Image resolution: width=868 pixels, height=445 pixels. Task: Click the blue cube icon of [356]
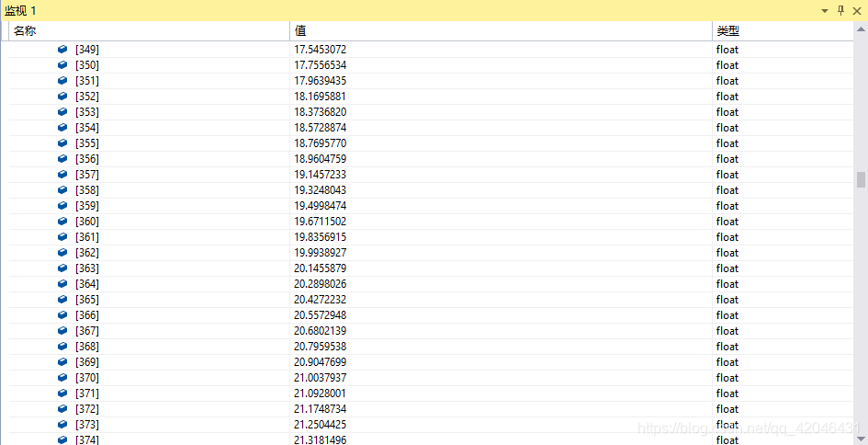[62, 158]
